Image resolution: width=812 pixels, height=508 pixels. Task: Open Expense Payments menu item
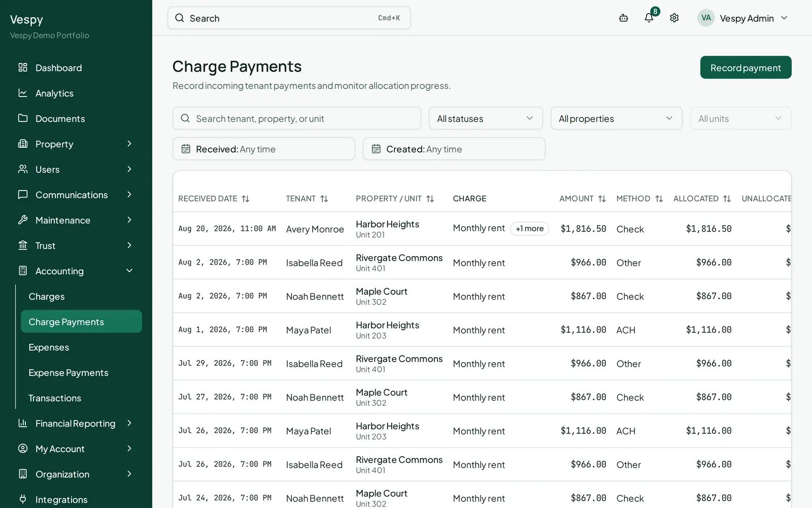(81, 372)
